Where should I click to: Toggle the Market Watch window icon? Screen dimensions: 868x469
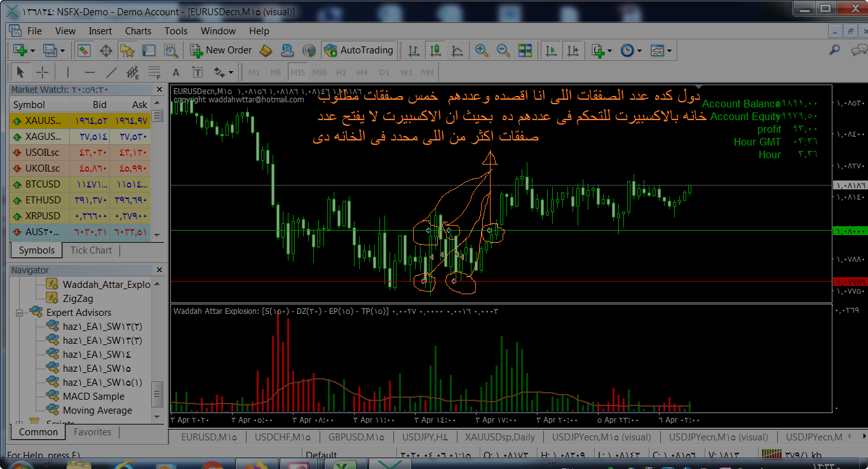coord(84,50)
